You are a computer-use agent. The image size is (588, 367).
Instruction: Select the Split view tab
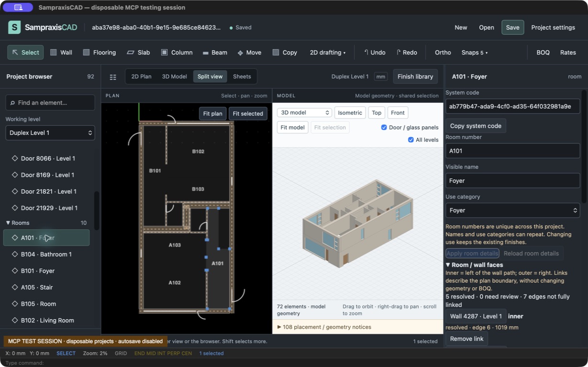pyautogui.click(x=210, y=76)
